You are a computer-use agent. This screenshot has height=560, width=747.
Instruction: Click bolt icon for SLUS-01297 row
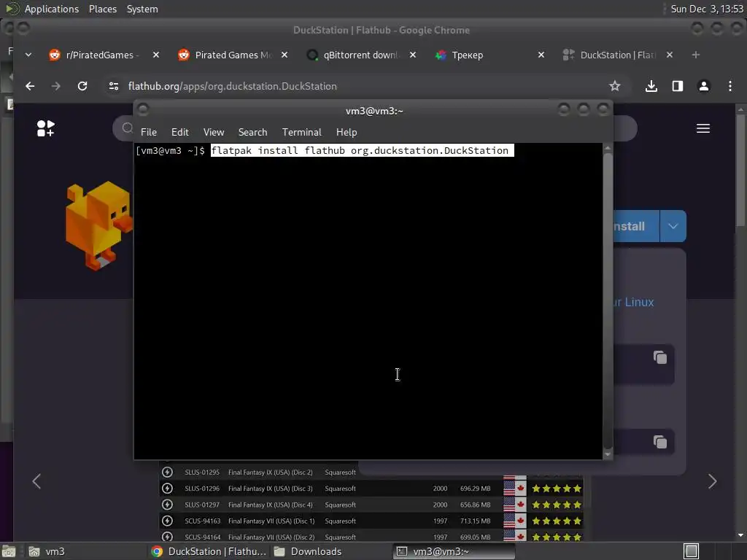[x=167, y=505]
